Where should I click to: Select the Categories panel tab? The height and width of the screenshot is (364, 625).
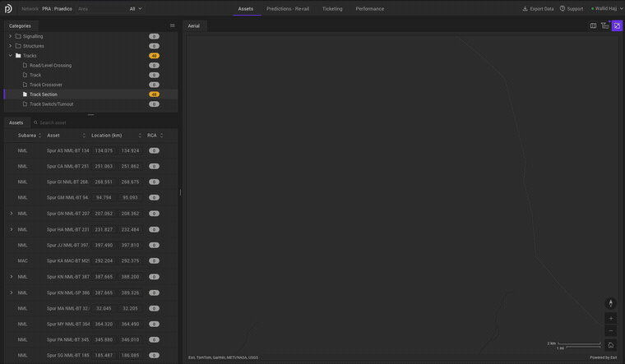click(20, 26)
